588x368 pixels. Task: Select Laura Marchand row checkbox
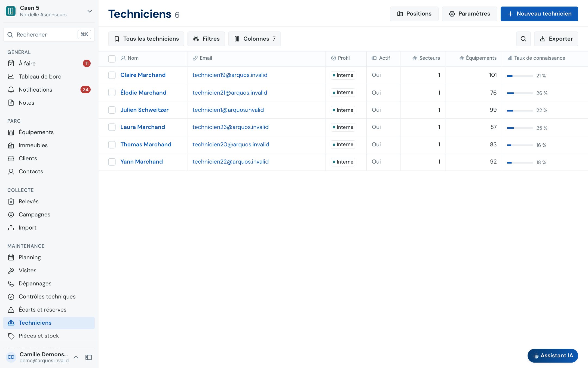pyautogui.click(x=112, y=127)
